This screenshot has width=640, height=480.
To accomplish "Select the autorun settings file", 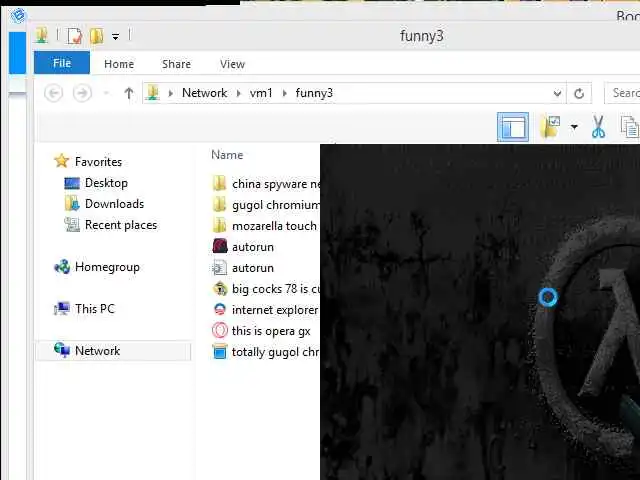I will (243, 268).
